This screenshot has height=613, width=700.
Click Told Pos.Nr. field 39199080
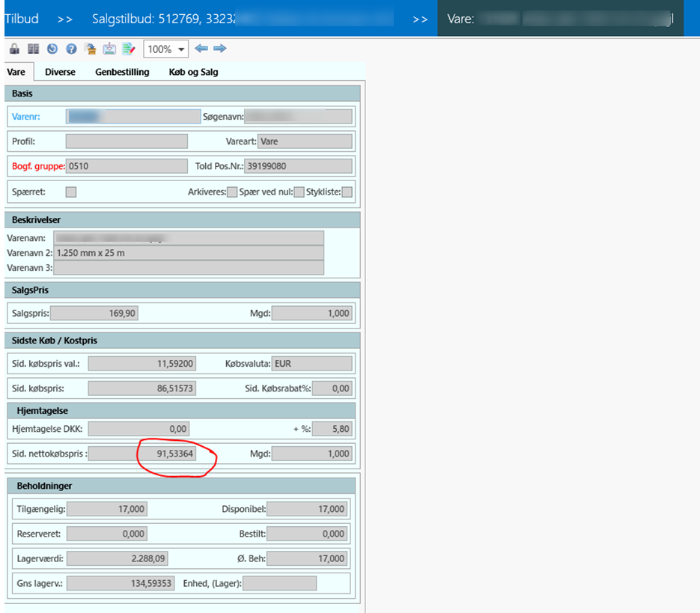coord(298,166)
